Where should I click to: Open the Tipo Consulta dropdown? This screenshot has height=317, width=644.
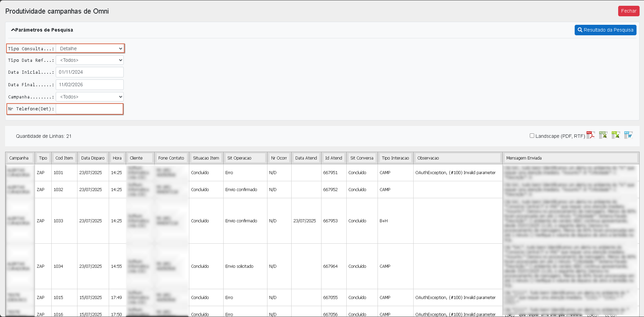(x=90, y=49)
